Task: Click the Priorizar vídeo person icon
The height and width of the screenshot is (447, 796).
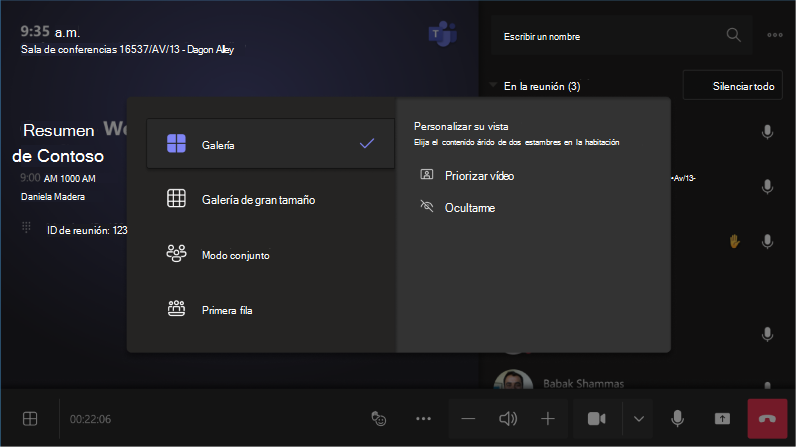Action: pos(427,175)
